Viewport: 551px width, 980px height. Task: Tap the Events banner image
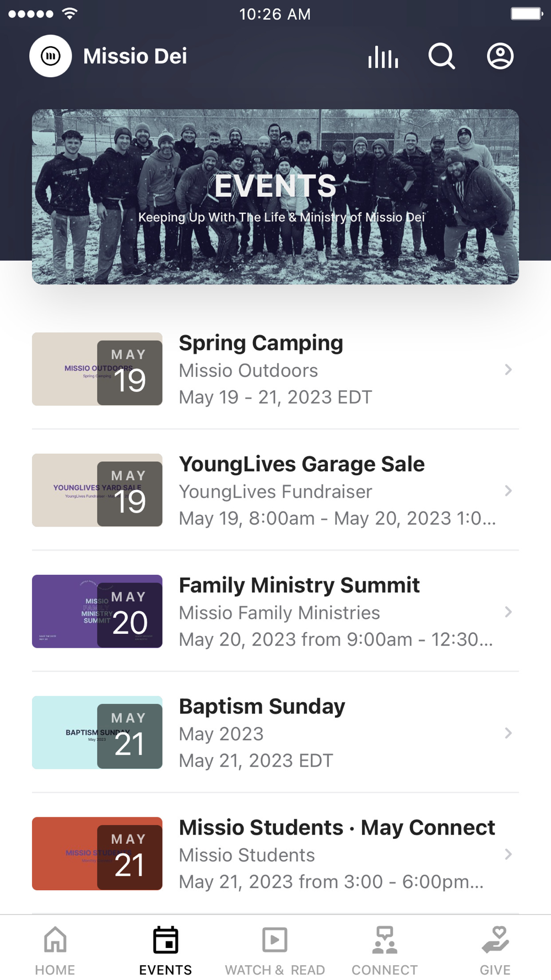275,197
